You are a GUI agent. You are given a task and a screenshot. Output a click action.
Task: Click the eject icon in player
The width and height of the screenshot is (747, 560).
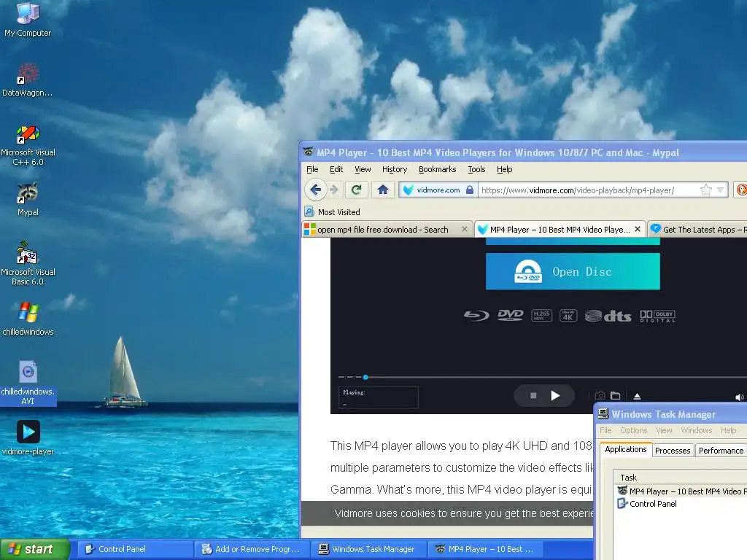click(x=637, y=396)
